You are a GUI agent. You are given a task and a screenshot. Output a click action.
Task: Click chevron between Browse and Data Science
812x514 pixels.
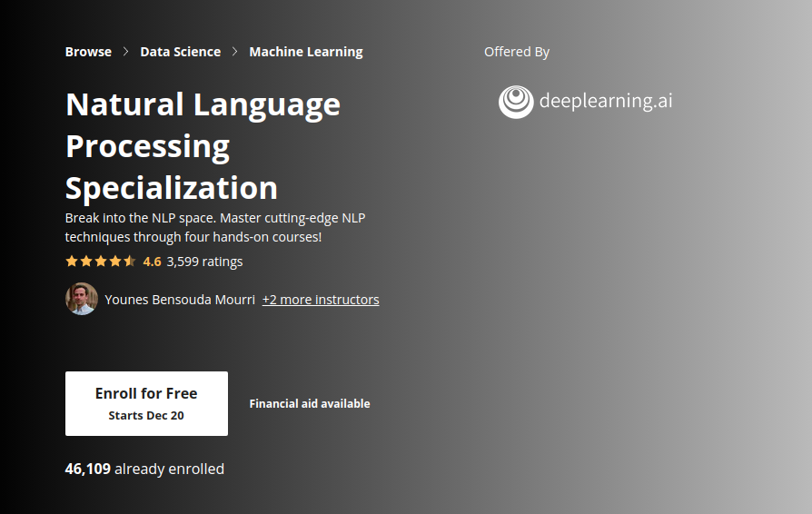pos(126,52)
